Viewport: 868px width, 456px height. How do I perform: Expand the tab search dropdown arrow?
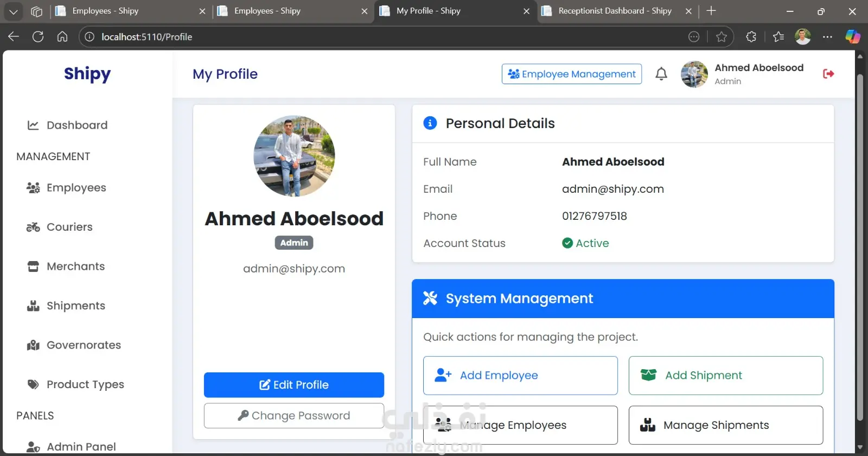[13, 11]
